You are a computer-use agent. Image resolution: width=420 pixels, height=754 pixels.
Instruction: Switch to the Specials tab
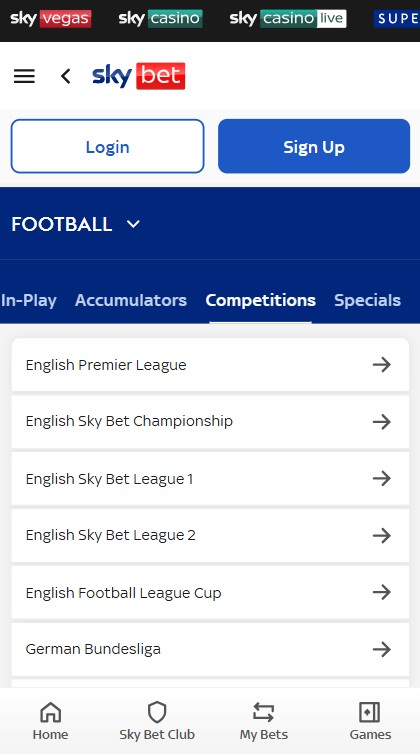tap(368, 300)
